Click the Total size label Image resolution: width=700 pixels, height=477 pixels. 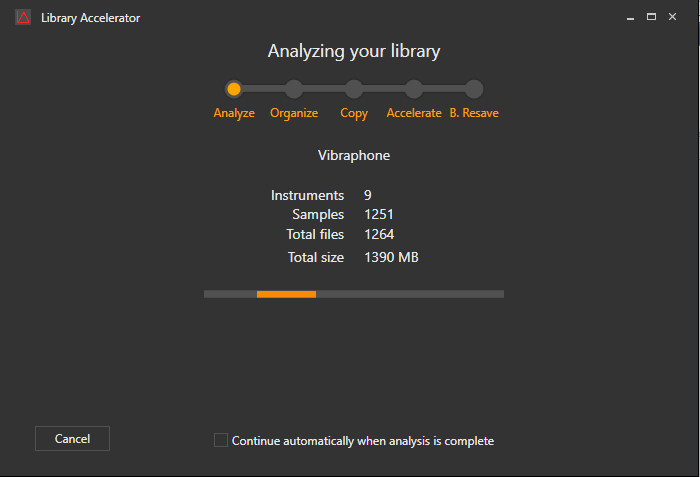(316, 257)
